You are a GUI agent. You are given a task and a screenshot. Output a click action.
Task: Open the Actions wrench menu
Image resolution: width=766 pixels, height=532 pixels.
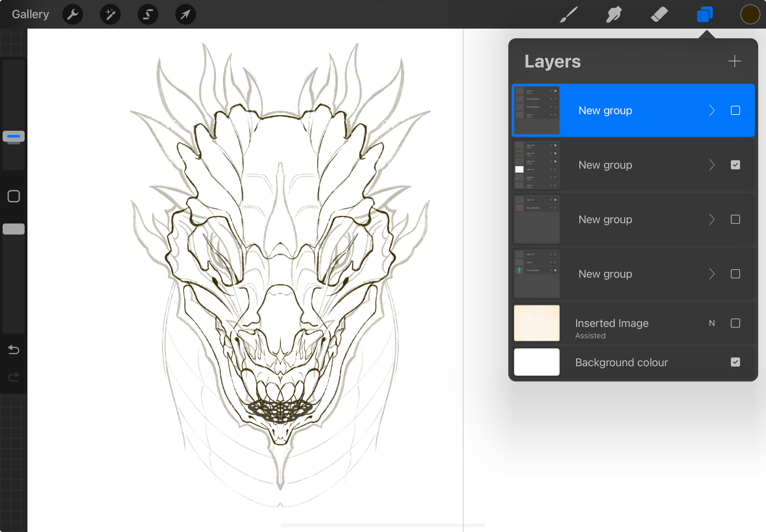[72, 15]
